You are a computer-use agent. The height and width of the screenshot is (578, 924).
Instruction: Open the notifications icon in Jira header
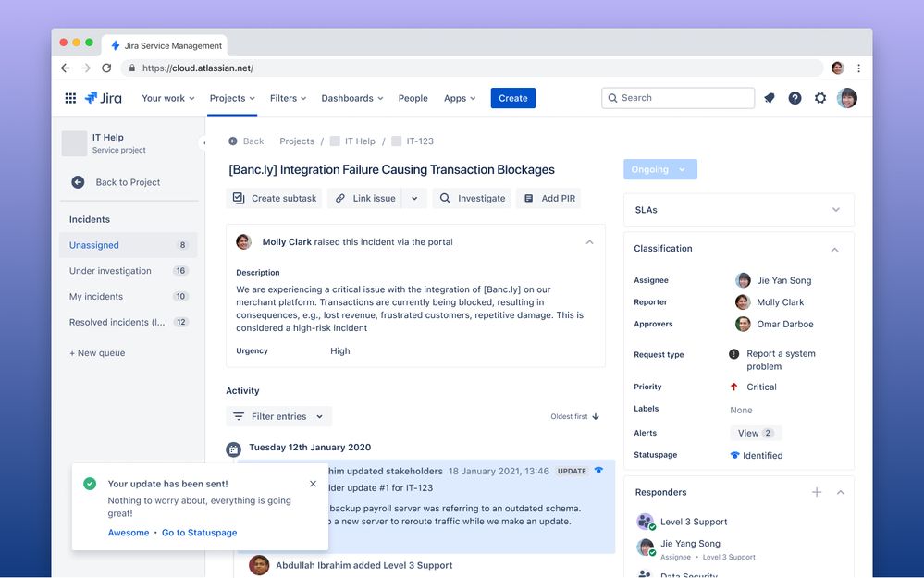click(x=769, y=98)
